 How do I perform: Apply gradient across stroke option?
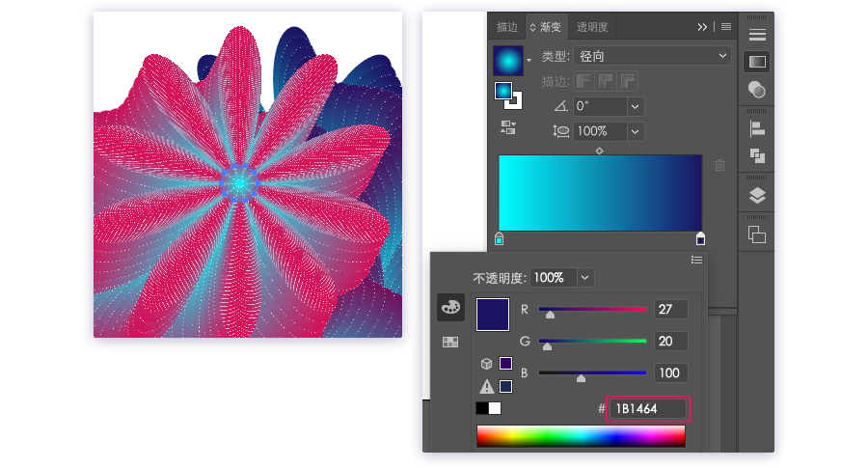pyautogui.click(x=627, y=81)
